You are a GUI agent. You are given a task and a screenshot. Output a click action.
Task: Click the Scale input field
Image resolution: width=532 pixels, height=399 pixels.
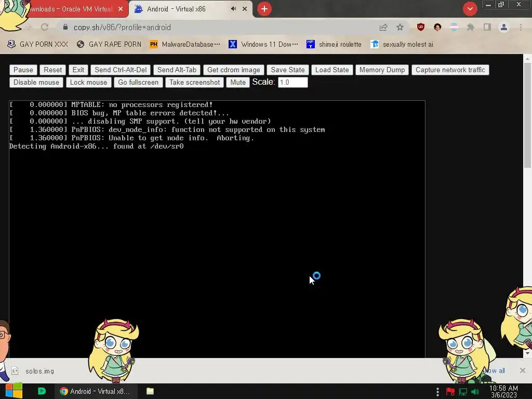click(293, 83)
